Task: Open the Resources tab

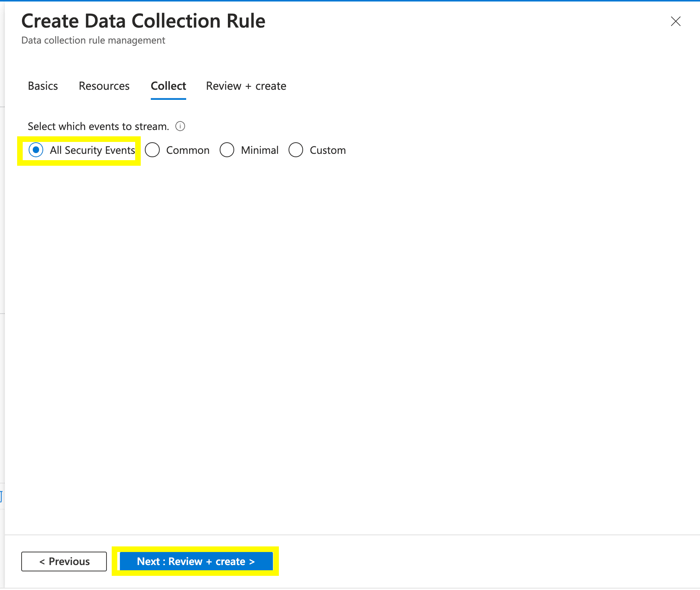Action: click(104, 86)
